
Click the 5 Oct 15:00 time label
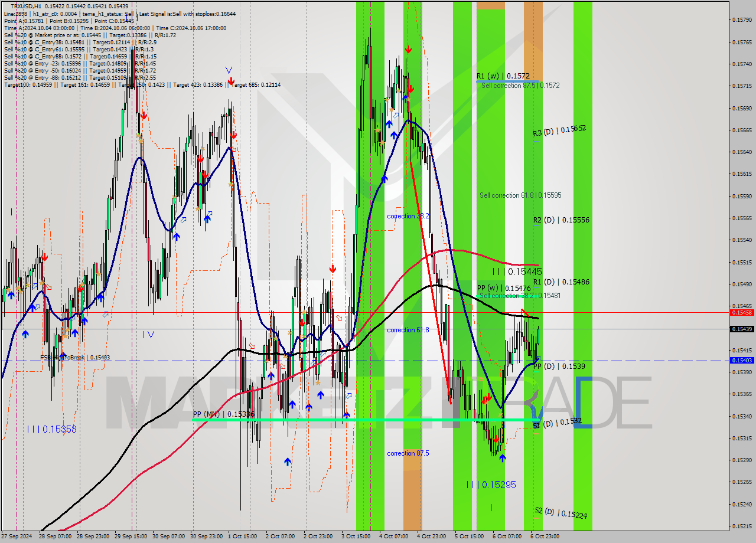(x=470, y=537)
